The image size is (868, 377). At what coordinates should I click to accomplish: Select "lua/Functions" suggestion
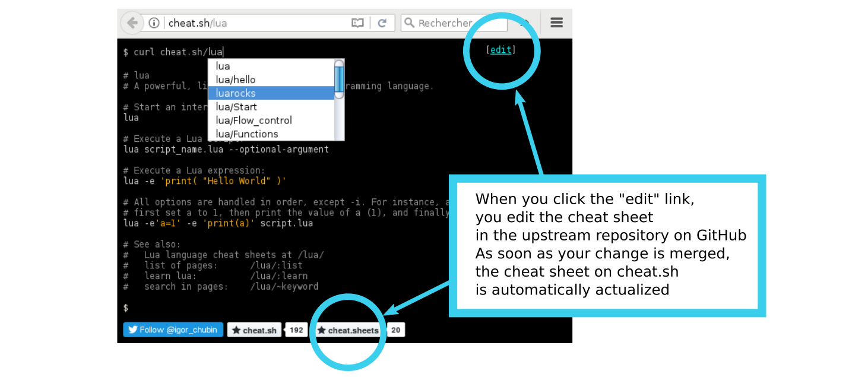coord(271,134)
